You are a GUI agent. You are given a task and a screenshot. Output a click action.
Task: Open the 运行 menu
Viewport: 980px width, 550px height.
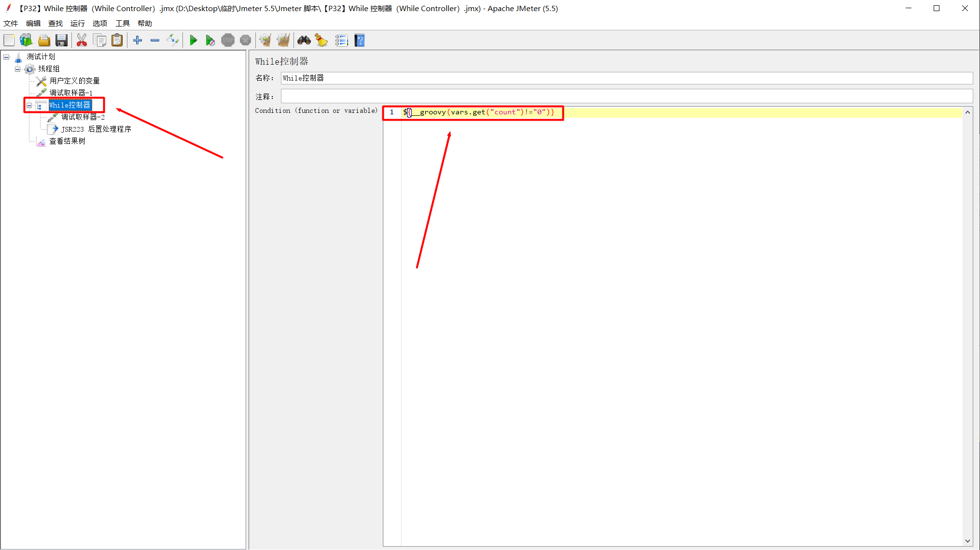click(x=78, y=24)
